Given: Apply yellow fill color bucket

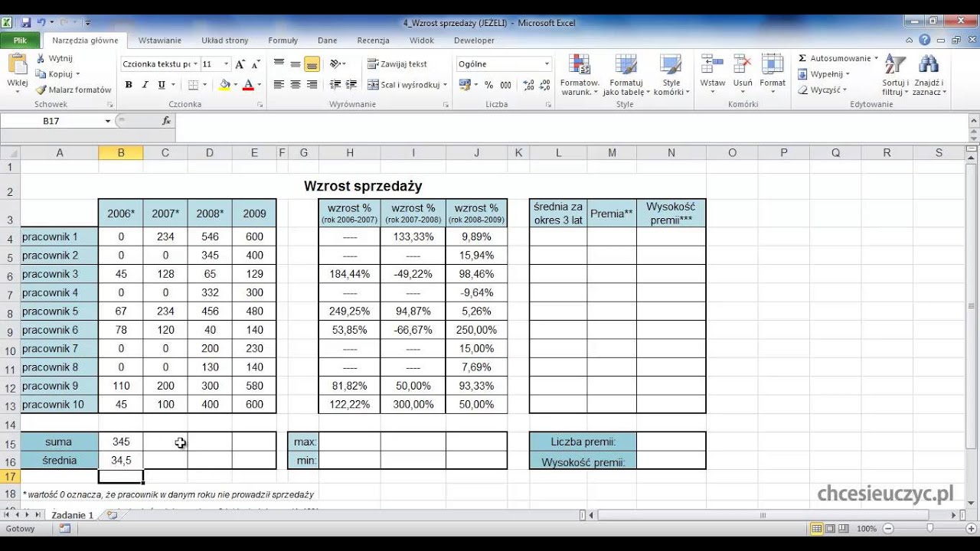Looking at the screenshot, I should point(225,85).
